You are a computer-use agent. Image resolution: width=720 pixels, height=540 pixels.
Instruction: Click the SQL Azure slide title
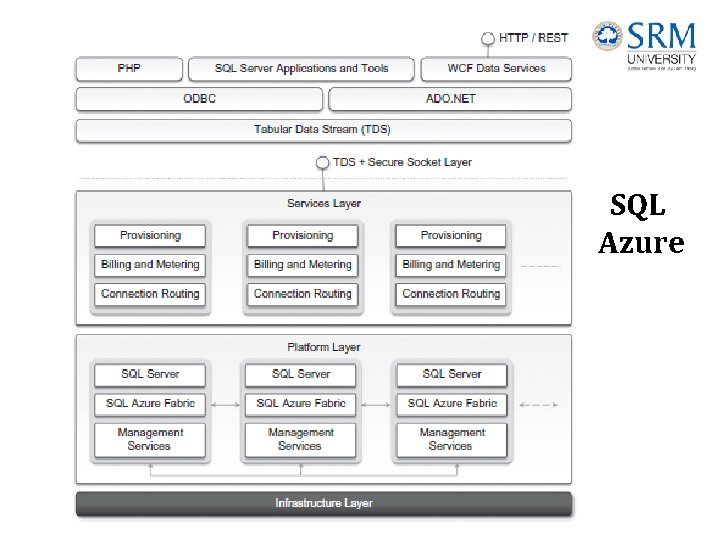click(x=641, y=224)
